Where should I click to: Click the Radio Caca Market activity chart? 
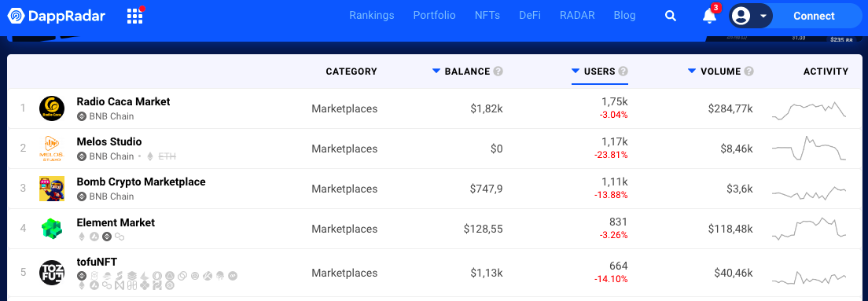pos(809,109)
